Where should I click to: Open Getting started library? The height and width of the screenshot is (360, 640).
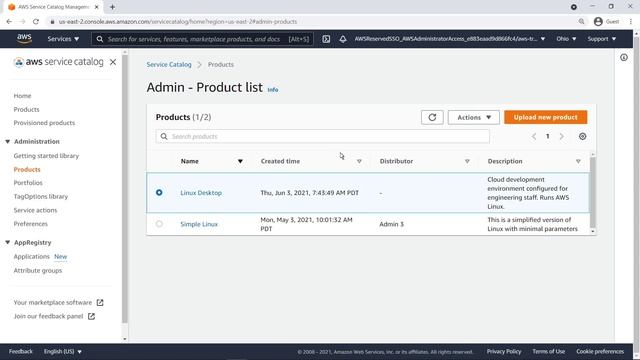[x=46, y=156]
